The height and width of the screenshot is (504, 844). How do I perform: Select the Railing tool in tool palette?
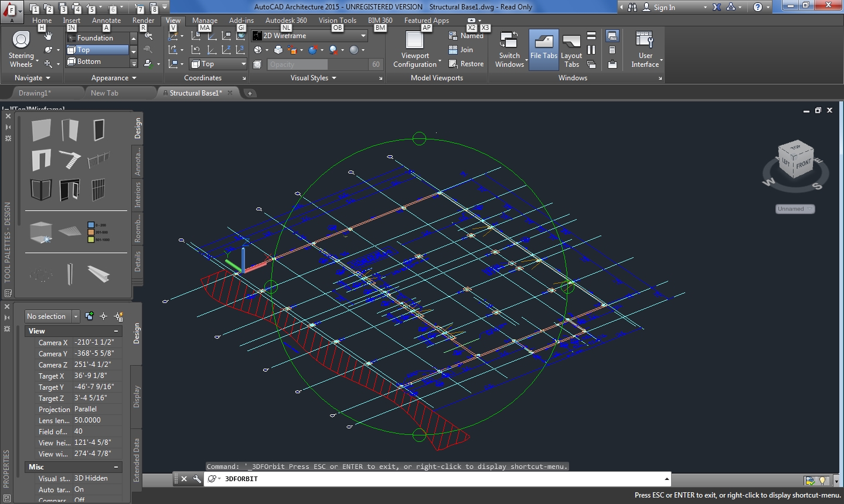[x=98, y=160]
